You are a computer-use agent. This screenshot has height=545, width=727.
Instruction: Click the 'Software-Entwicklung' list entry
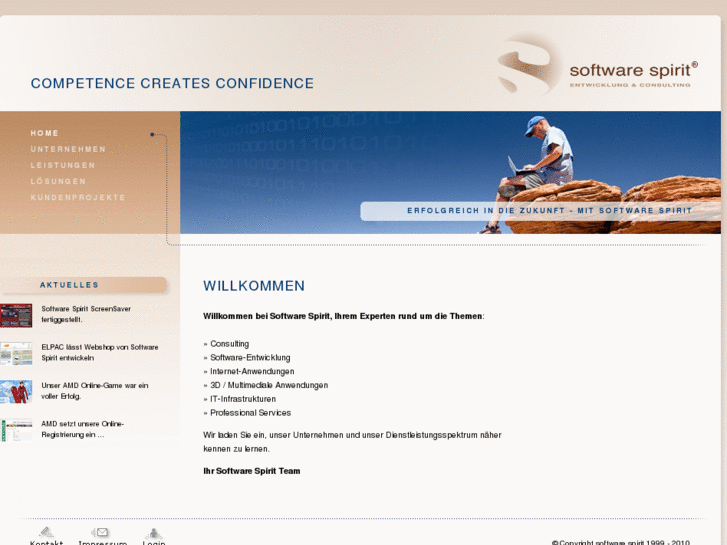pyautogui.click(x=250, y=358)
